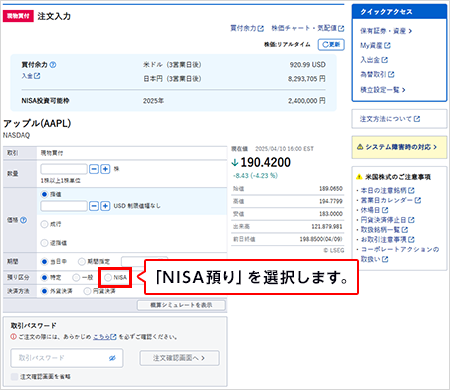This screenshot has width=450, height=390.
Task: Open 取扱銘柄一覧 link
Action: pos(384,230)
